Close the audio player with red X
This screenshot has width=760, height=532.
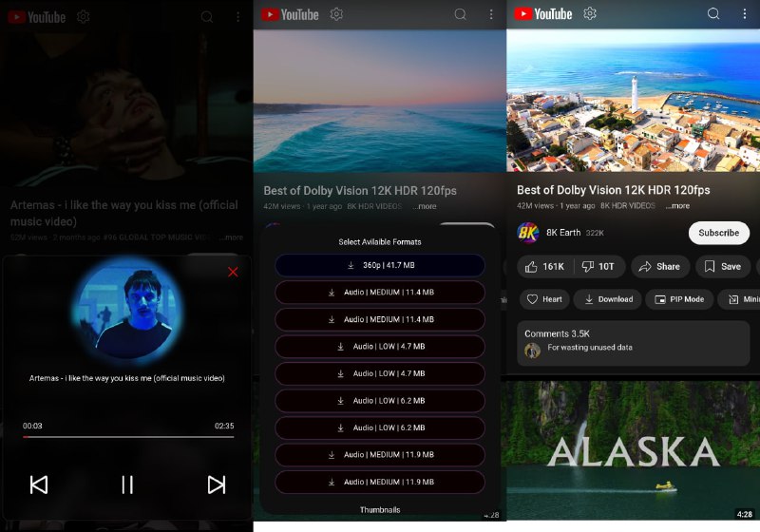233,273
